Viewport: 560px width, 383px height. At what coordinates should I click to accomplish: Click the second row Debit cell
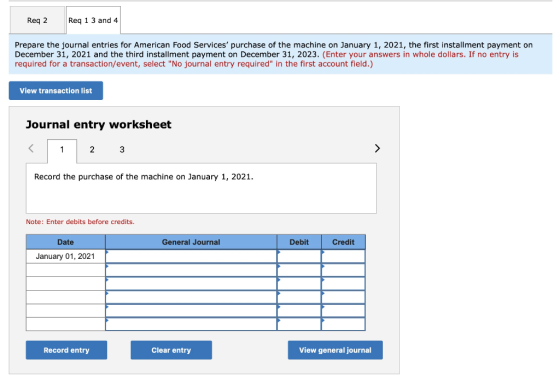point(299,270)
